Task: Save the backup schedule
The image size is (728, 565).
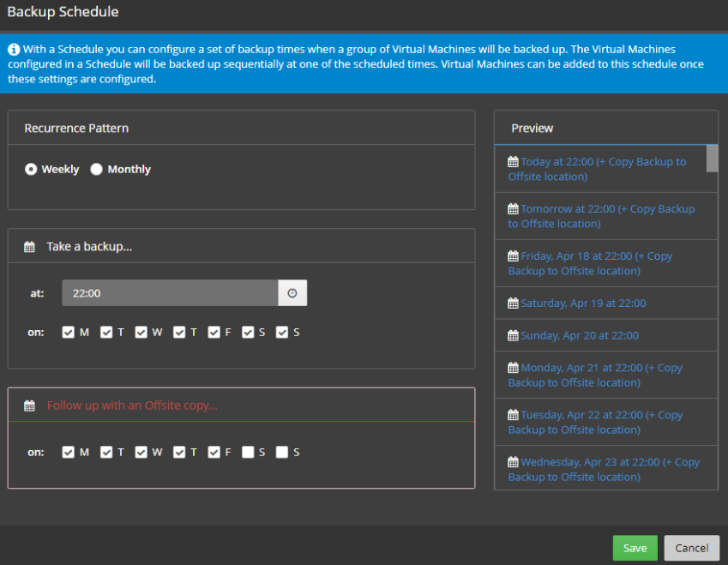Action: [x=635, y=548]
